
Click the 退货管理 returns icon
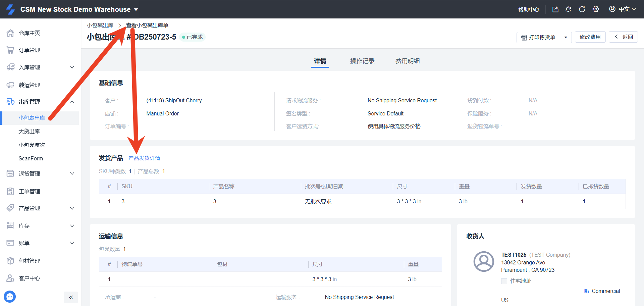[x=10, y=173]
